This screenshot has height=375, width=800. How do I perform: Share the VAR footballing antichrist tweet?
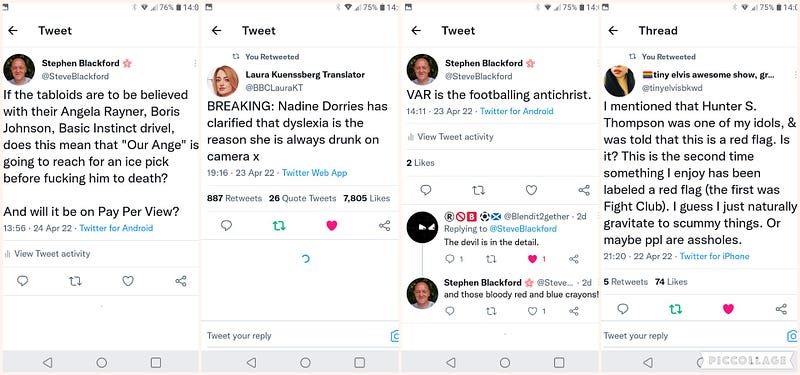(584, 190)
